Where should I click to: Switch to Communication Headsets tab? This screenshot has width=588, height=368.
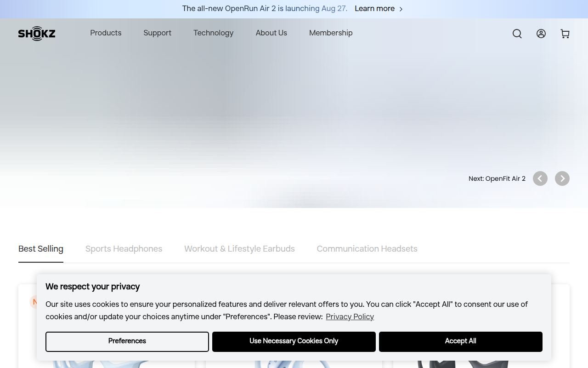pos(367,249)
